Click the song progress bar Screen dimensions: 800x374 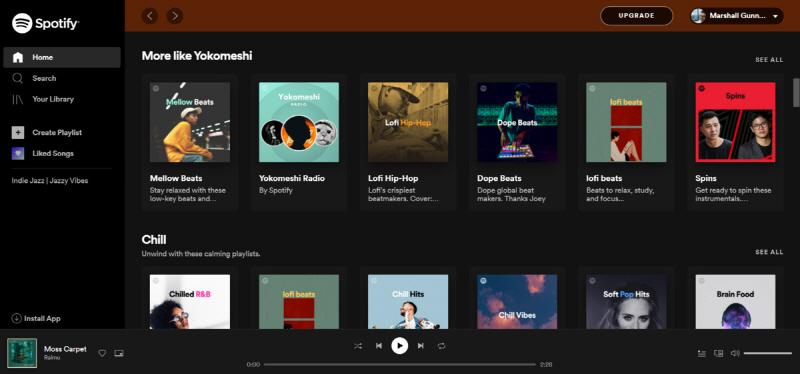399,364
